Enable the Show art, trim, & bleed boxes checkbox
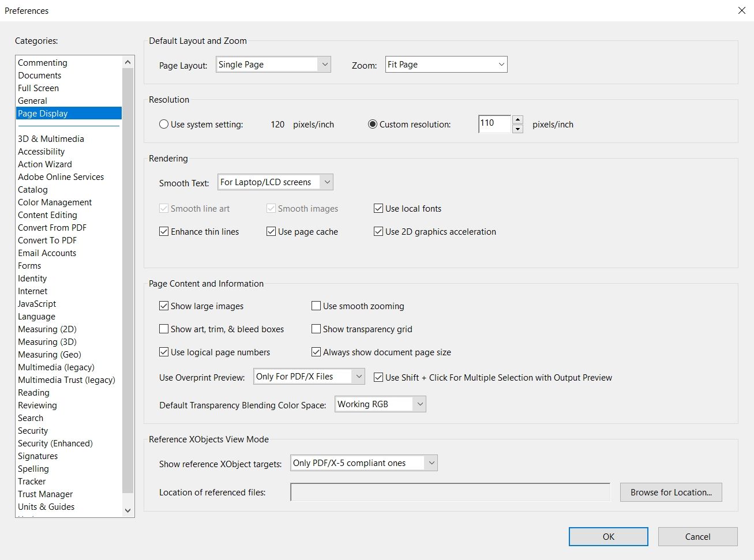754x560 pixels. coord(164,329)
